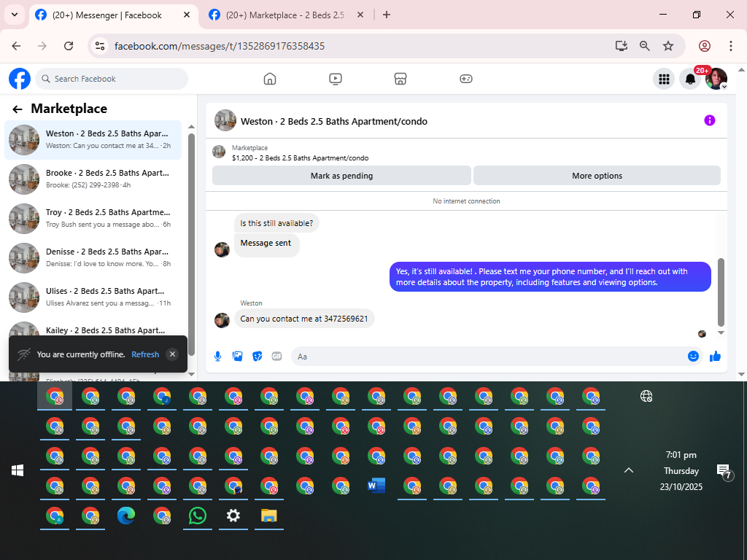Go back using Marketplace back arrow
Screen dimensions: 747x560
[x=18, y=109]
